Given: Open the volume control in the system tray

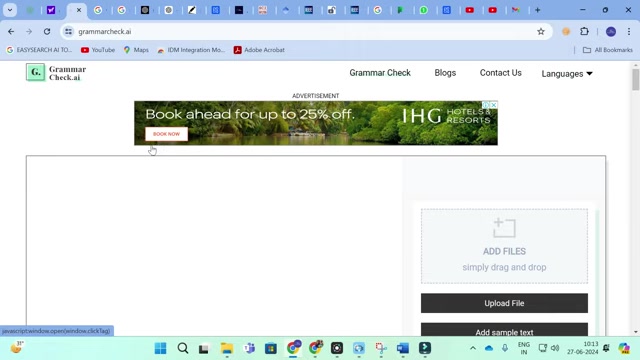Looking at the screenshot, I should [x=555, y=348].
